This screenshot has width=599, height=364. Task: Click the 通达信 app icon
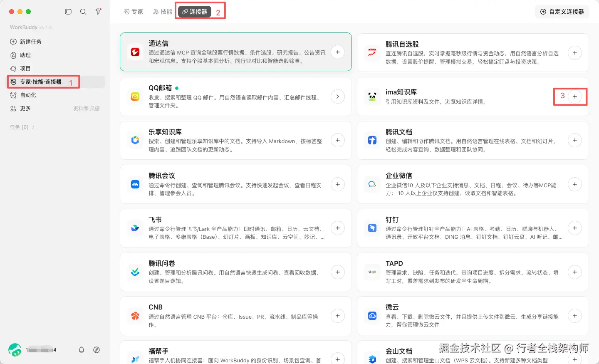(135, 52)
